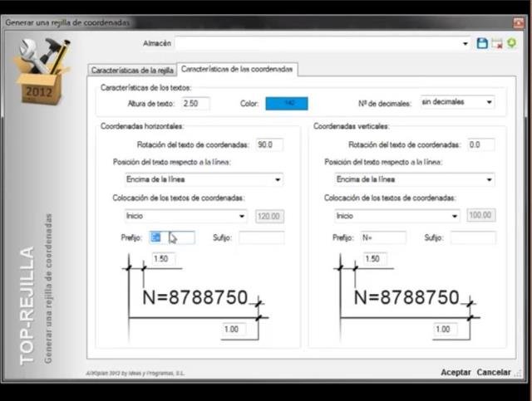Close the Generar una rejilla dialog
The image size is (532, 401).
click(519, 22)
